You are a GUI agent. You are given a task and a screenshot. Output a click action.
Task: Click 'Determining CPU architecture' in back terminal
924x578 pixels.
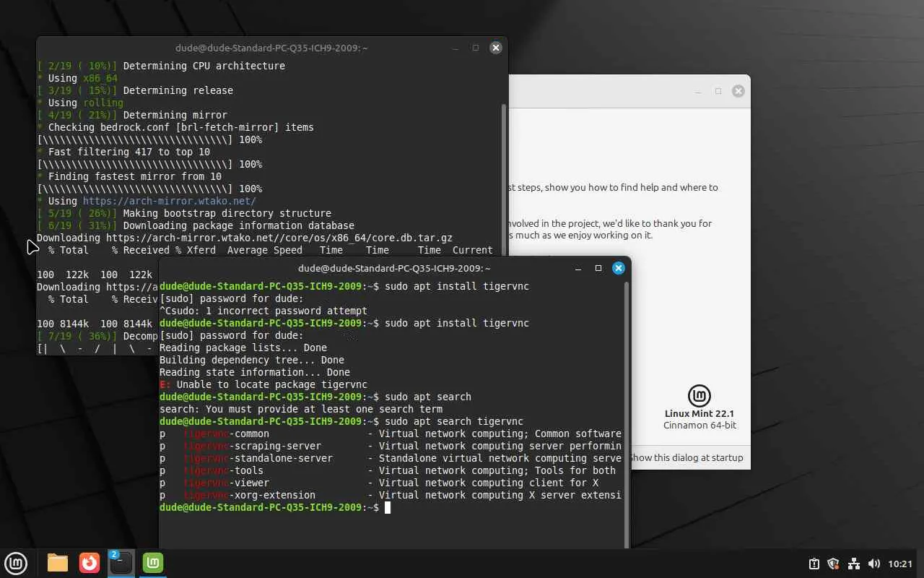[204, 66]
